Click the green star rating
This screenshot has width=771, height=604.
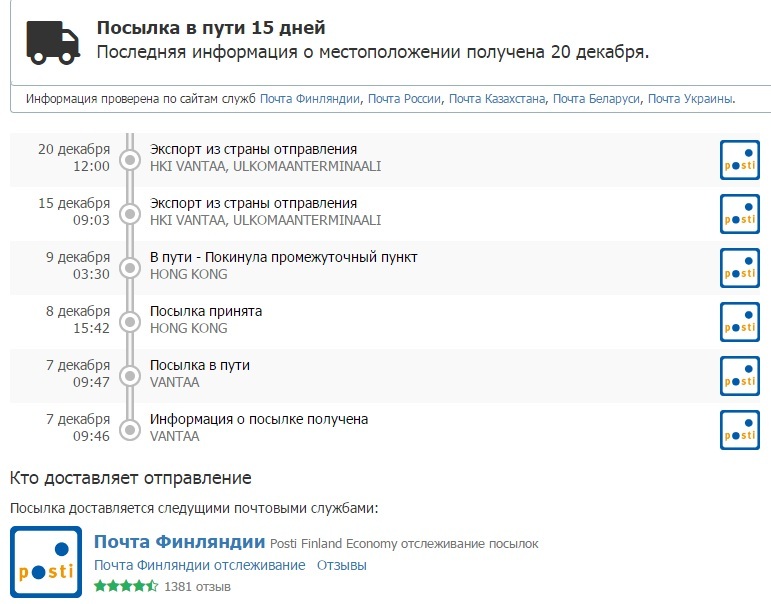[126, 586]
